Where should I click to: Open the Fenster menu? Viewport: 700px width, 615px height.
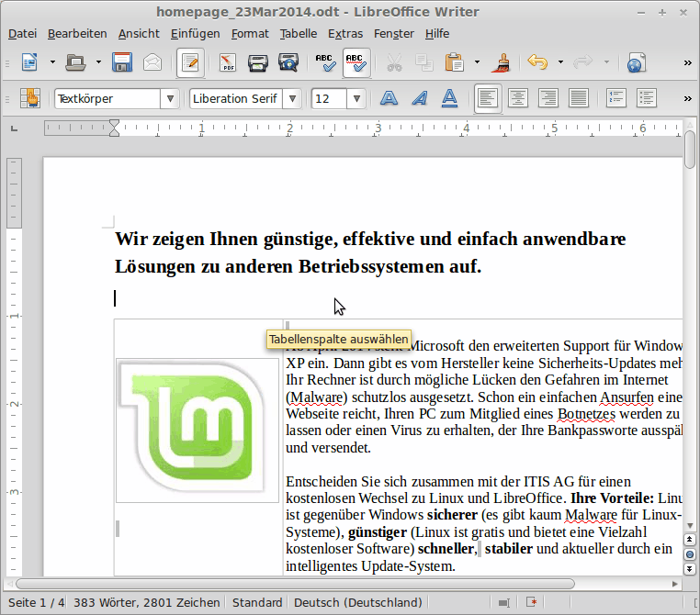click(394, 34)
